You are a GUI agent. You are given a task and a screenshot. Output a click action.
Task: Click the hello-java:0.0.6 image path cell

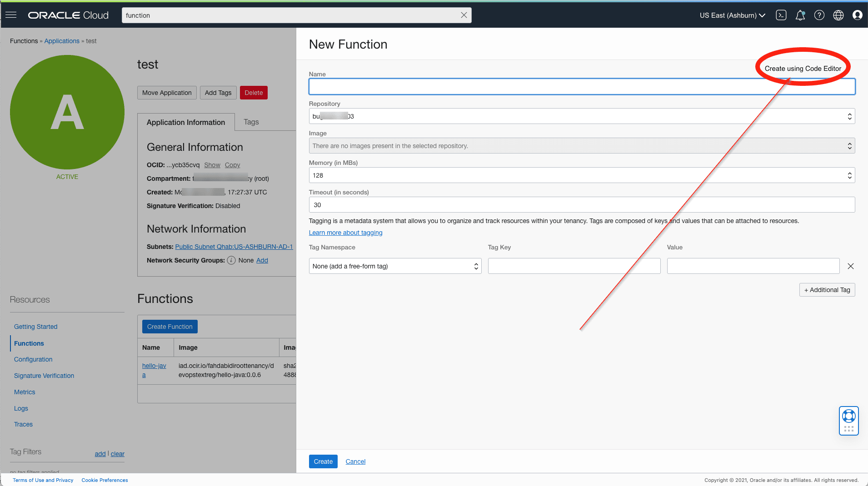226,370
